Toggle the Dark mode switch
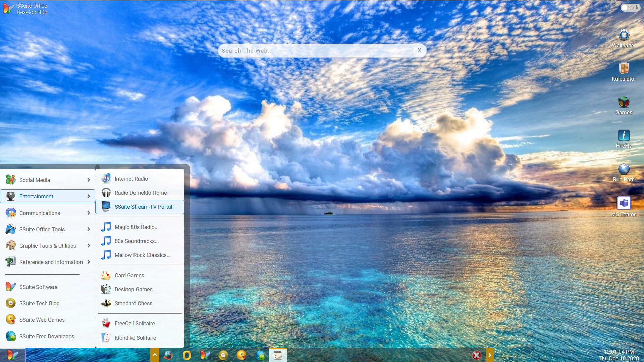This screenshot has width=644, height=362. coord(630,8)
